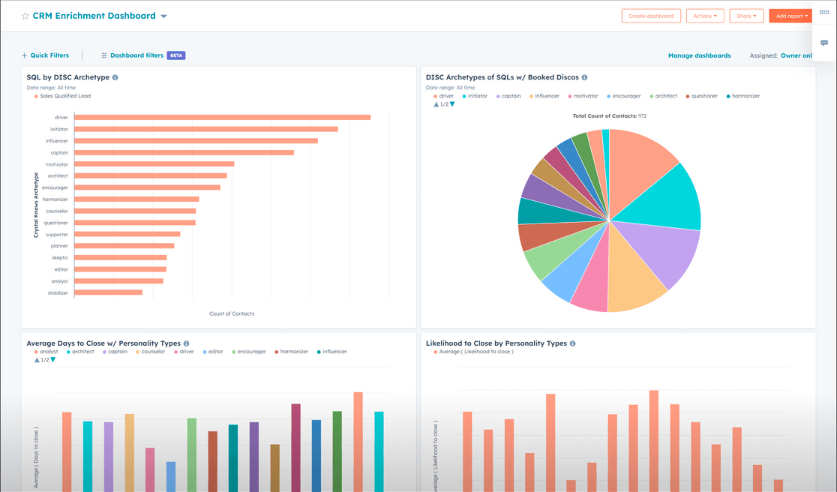Viewport: 837px width, 492px height.
Task: Click the grid icon in the top-right corner
Action: pyautogui.click(x=824, y=12)
